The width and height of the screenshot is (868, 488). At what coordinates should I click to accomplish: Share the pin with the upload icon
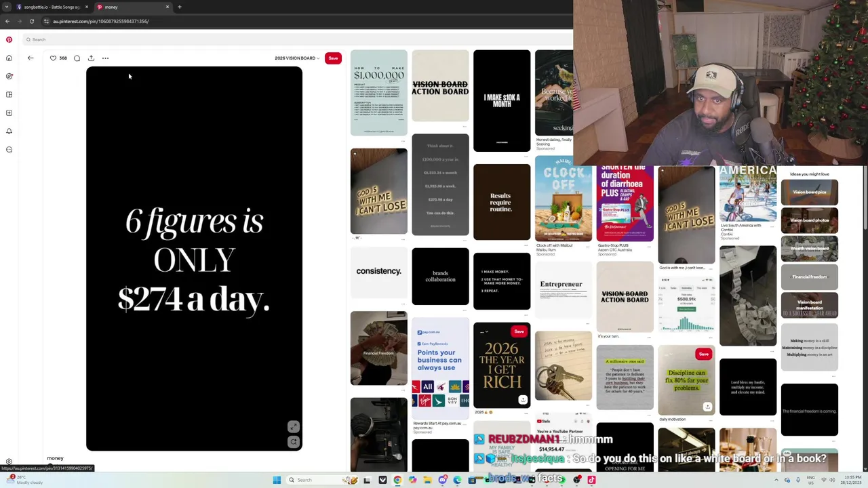point(91,58)
